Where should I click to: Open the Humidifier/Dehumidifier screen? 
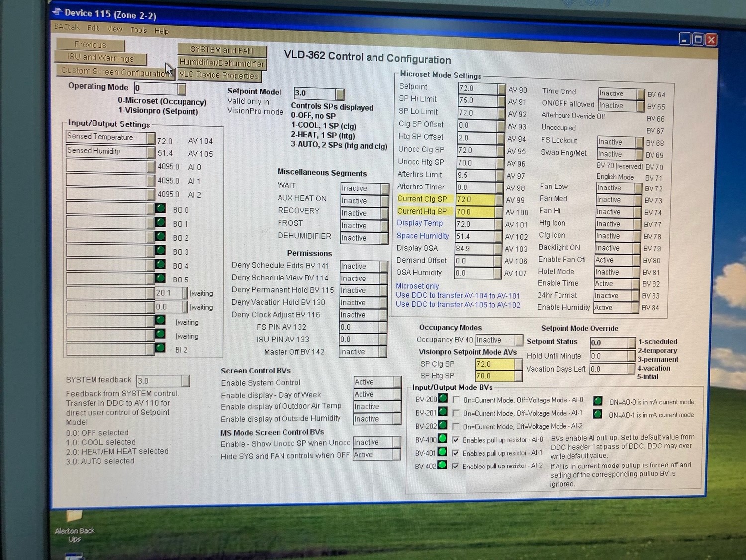tap(222, 63)
